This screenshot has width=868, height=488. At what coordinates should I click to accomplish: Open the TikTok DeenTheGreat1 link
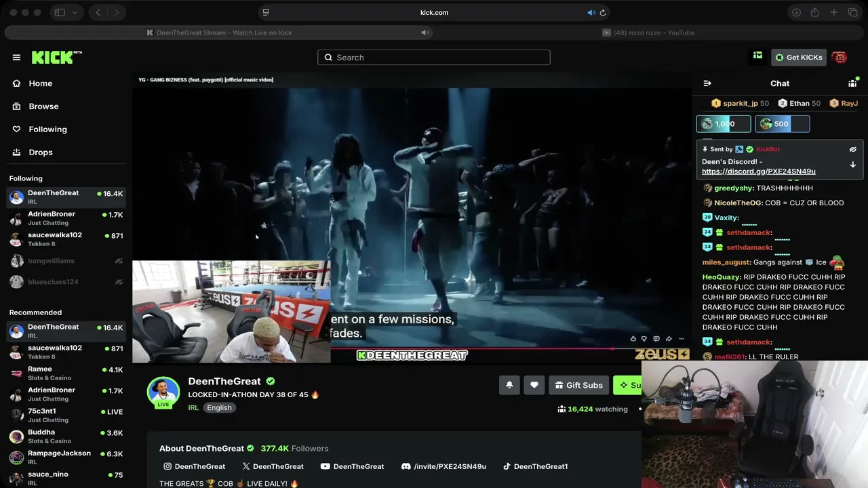point(536,466)
